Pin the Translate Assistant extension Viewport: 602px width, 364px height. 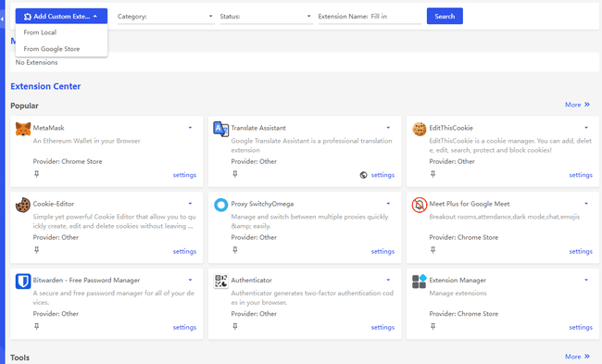point(235,174)
